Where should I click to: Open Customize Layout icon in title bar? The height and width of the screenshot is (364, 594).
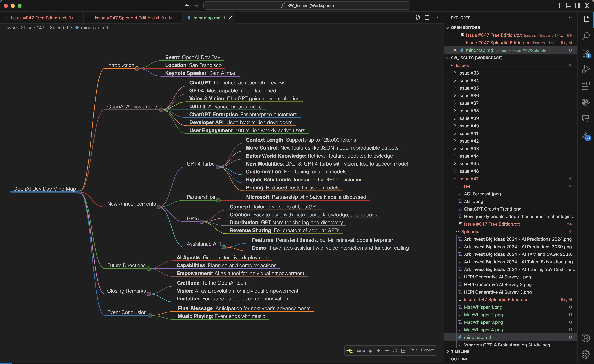(587, 5)
